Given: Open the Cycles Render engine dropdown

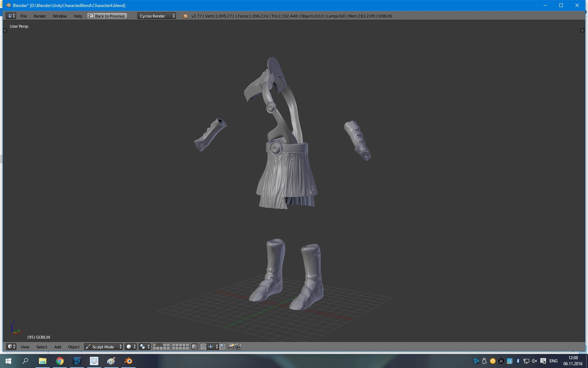Looking at the screenshot, I should pos(157,16).
